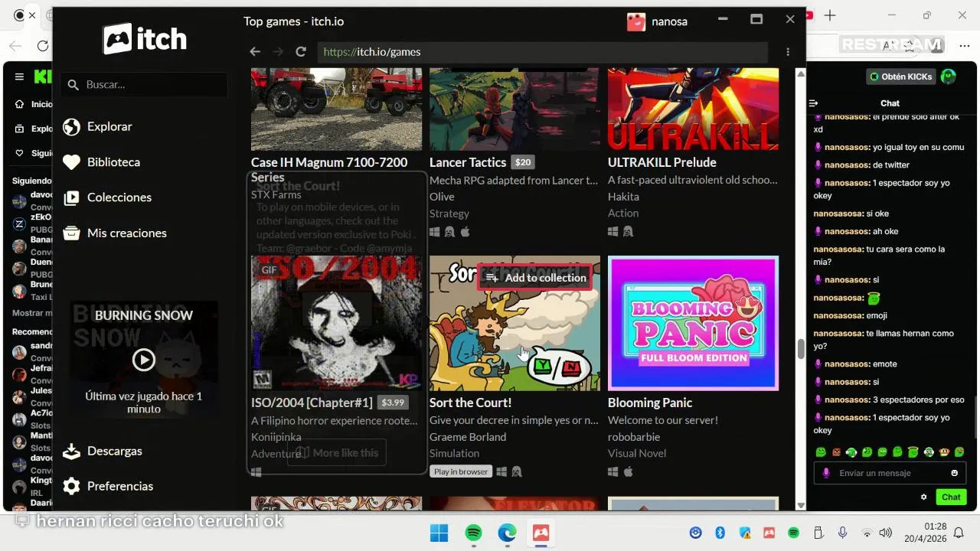Click the $3.99 ISO/2004 price

point(393,403)
